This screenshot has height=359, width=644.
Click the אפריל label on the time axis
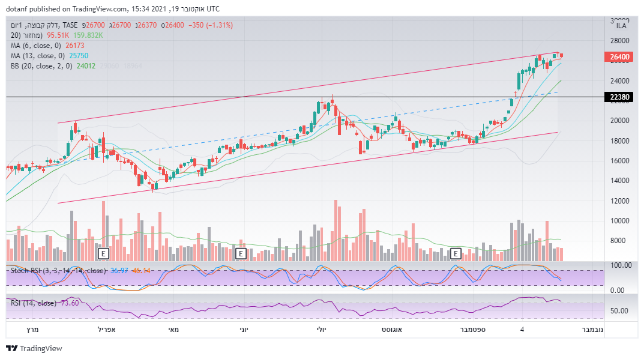click(106, 330)
